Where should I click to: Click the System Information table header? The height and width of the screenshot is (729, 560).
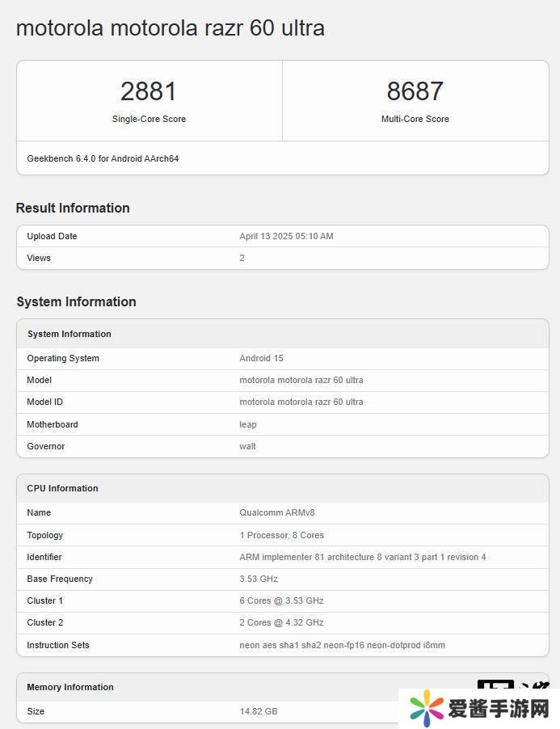point(69,334)
